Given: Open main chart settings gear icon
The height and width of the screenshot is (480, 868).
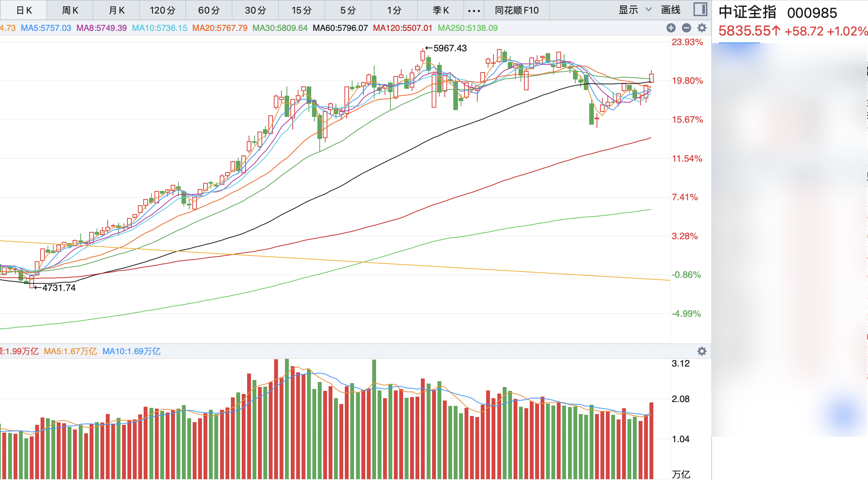Looking at the screenshot, I should coord(702,28).
